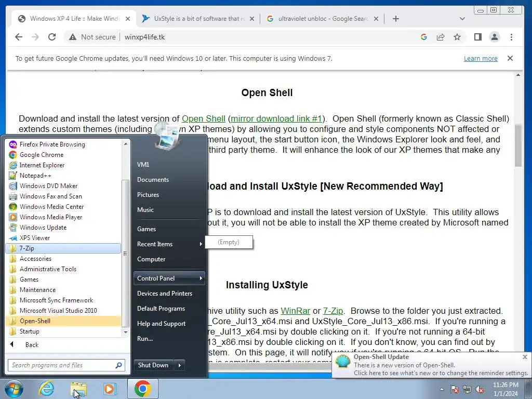
Task: Open the Shut Down options arrow
Action: click(179, 365)
